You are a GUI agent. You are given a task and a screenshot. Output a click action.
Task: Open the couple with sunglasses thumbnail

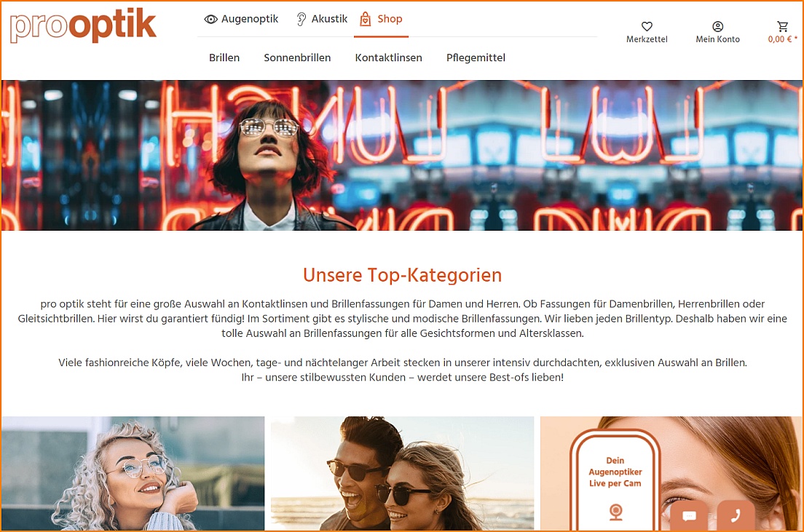coord(402,473)
